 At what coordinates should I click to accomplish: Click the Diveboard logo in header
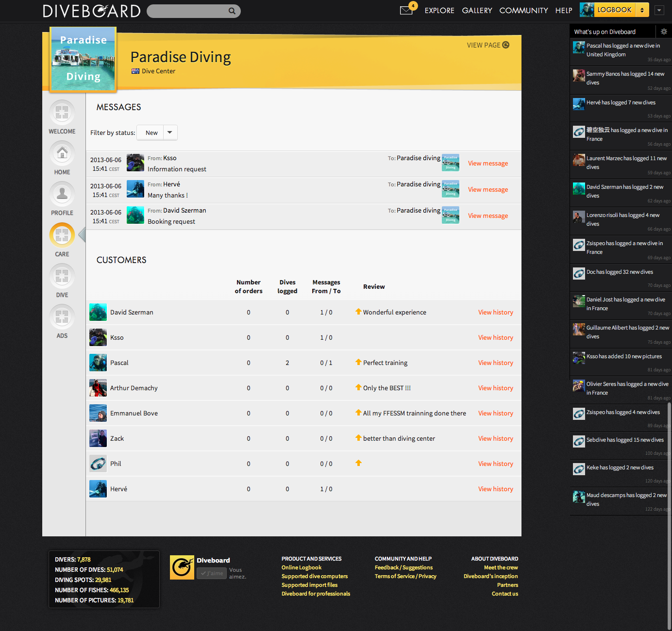[92, 11]
